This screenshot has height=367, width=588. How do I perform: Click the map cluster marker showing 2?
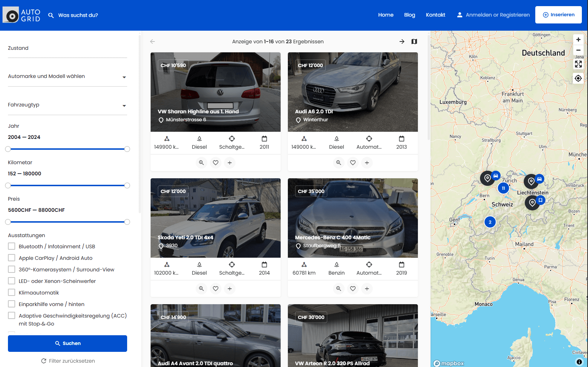490,222
